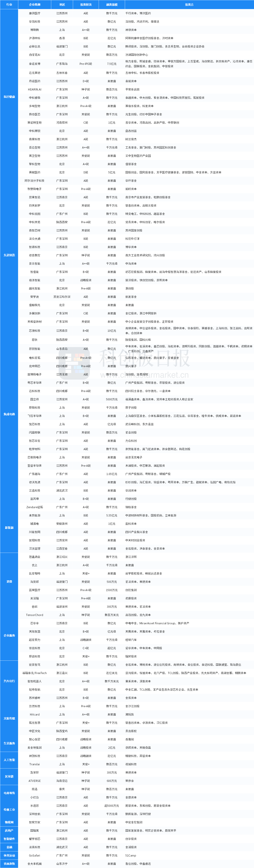Image resolution: width=254 pixels, height=868 pixels.
Task: Click company name 'GoSafari'
Action: click(35, 855)
